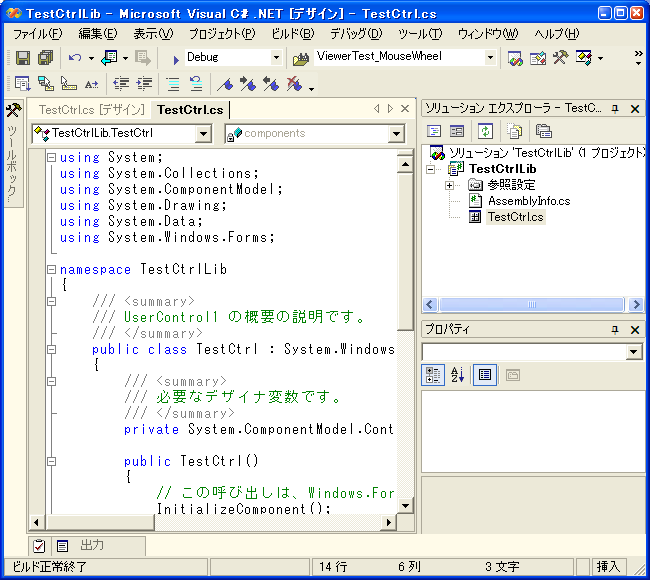The height and width of the screenshot is (580, 650).
Task: Click View Code in Solution Explorer toolbar
Action: pyautogui.click(x=434, y=131)
